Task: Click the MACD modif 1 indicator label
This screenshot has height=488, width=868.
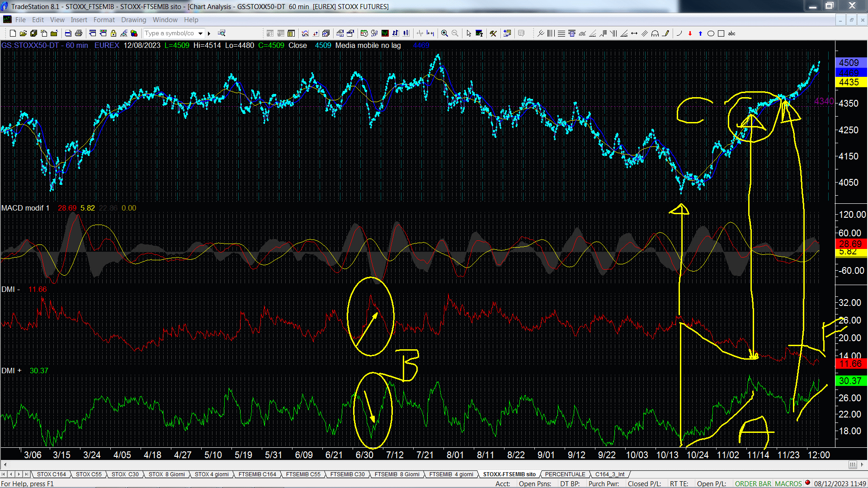Action: click(25, 208)
